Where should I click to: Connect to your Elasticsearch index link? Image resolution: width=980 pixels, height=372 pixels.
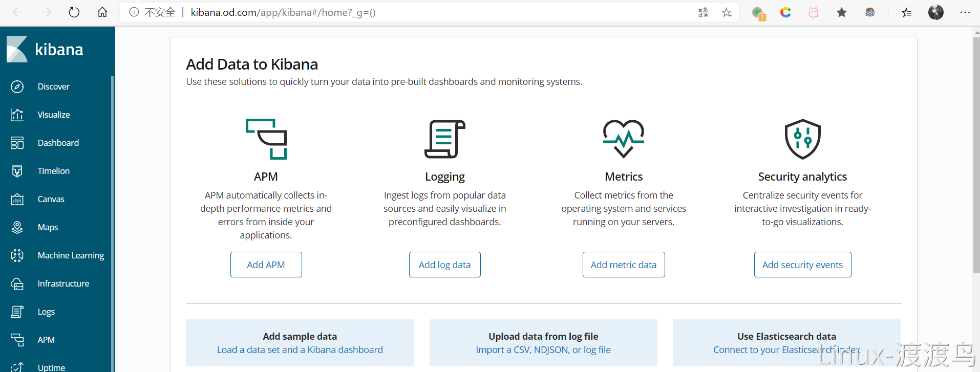pos(786,349)
